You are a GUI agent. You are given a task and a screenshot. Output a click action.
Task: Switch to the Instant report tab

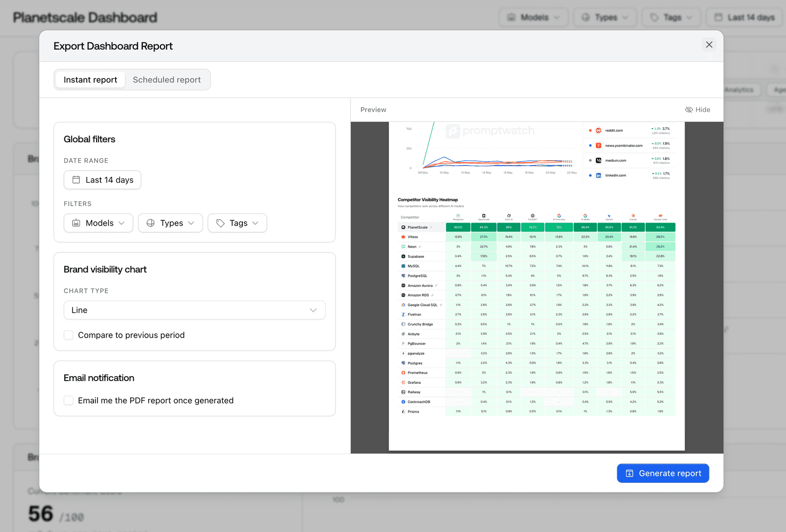[x=90, y=80]
